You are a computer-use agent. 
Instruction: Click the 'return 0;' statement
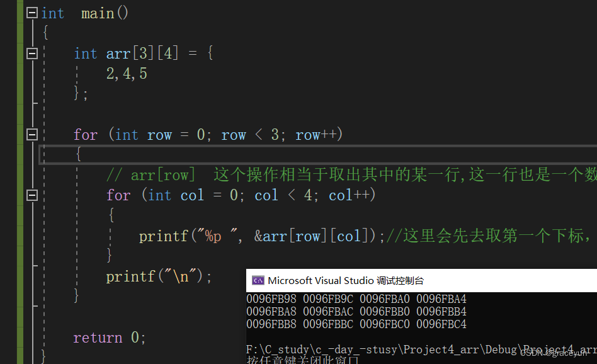click(x=110, y=338)
